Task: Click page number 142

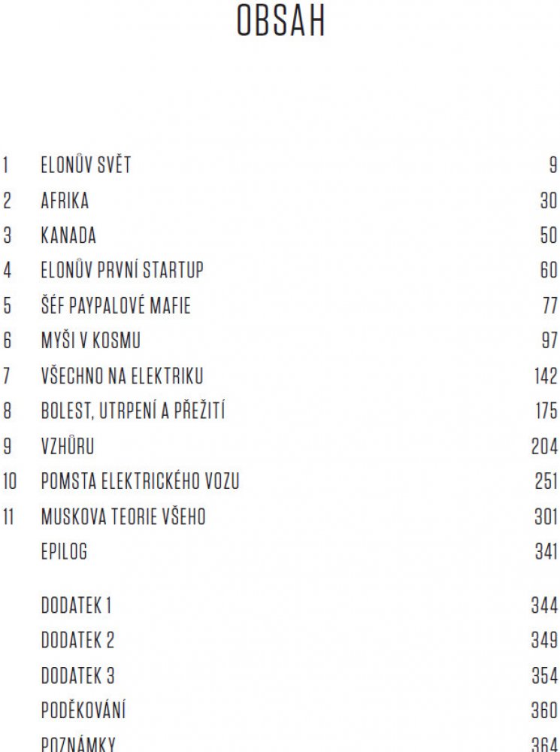Action: 546,376
